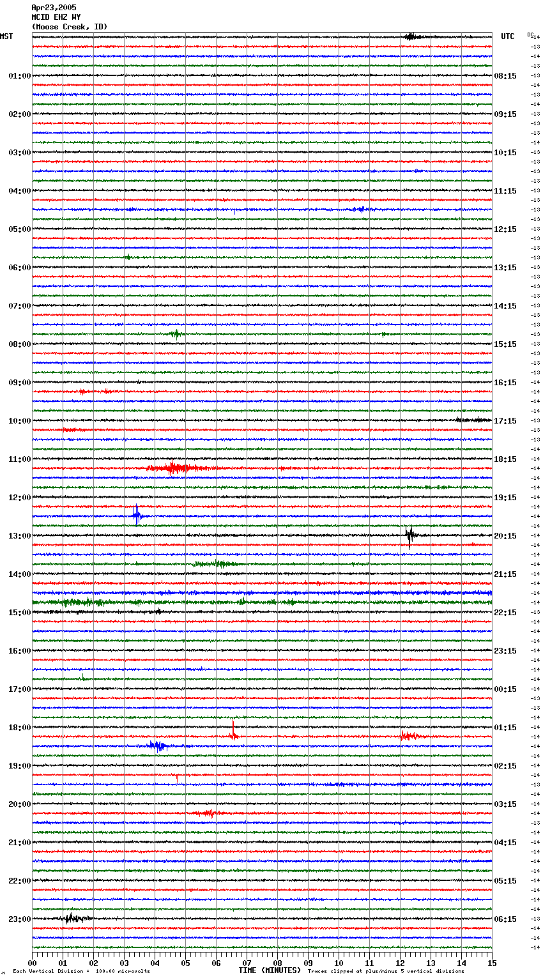
Task: Click the 19:15 UTC time label
Action: point(505,498)
